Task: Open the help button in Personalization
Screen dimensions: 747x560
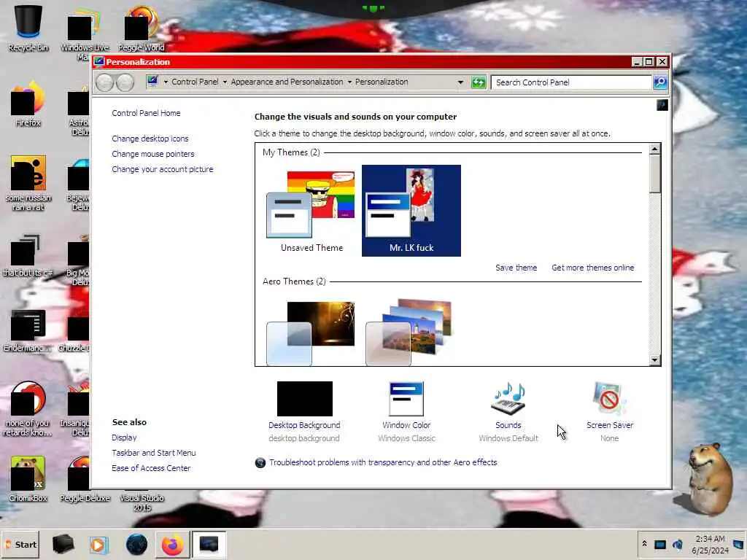Action: coord(662,105)
